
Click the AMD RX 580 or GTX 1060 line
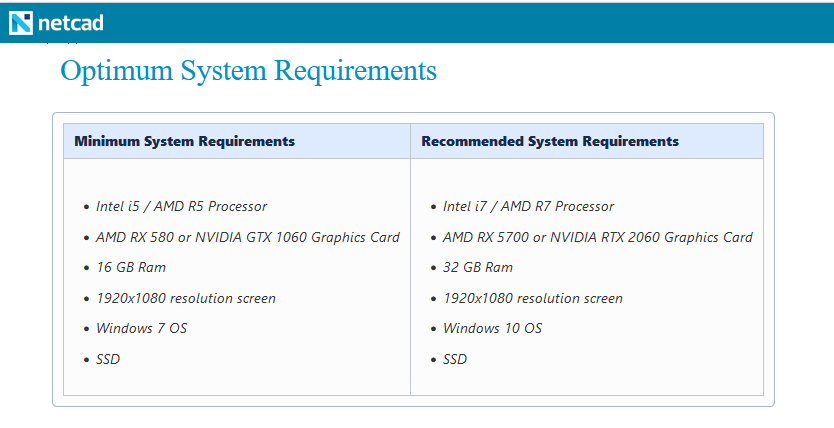[x=248, y=237]
